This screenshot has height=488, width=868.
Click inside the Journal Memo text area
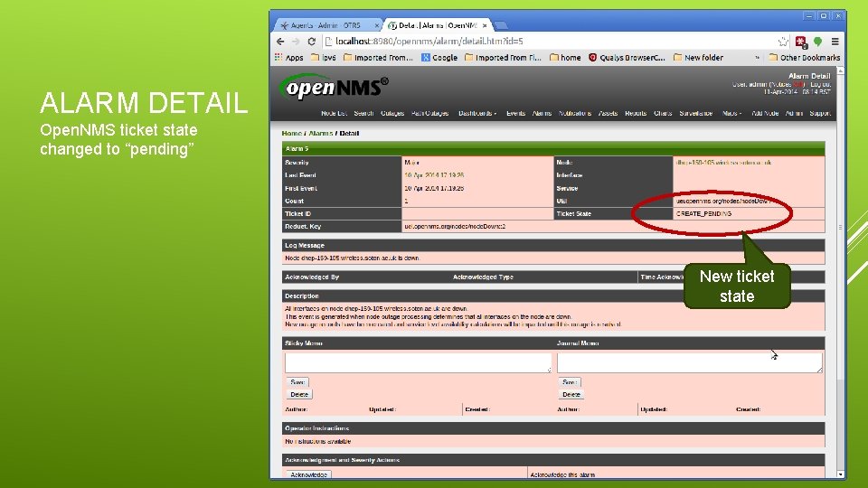(x=690, y=363)
